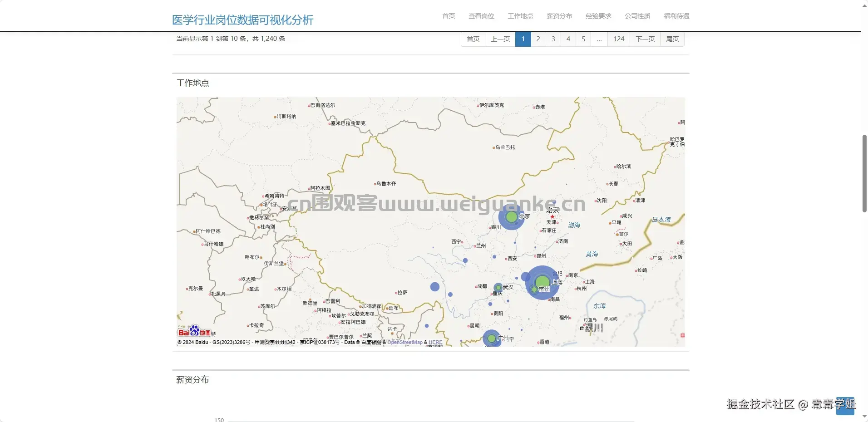Go to page 3 in the pagination
Screen dimensions: 868x422
(x=553, y=39)
